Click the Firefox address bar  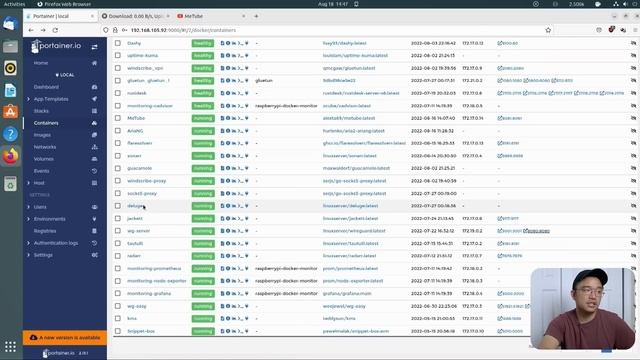click(x=327, y=30)
